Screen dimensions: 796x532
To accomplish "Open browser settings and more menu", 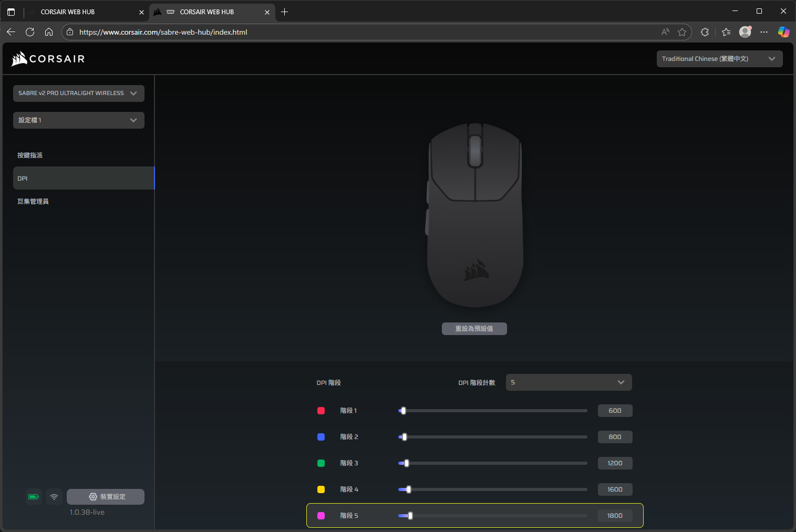I will (x=764, y=32).
